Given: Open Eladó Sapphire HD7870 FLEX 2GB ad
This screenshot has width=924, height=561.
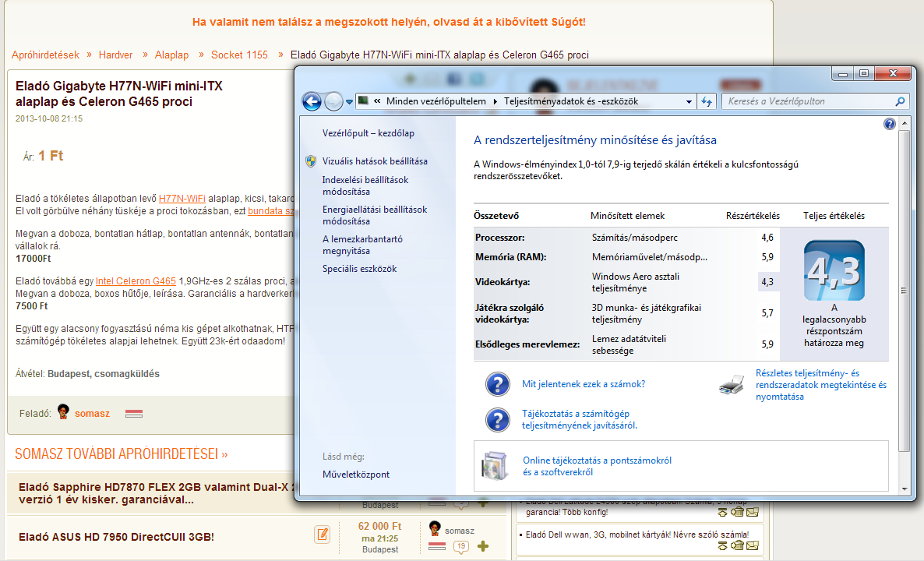Looking at the screenshot, I should pos(156,493).
